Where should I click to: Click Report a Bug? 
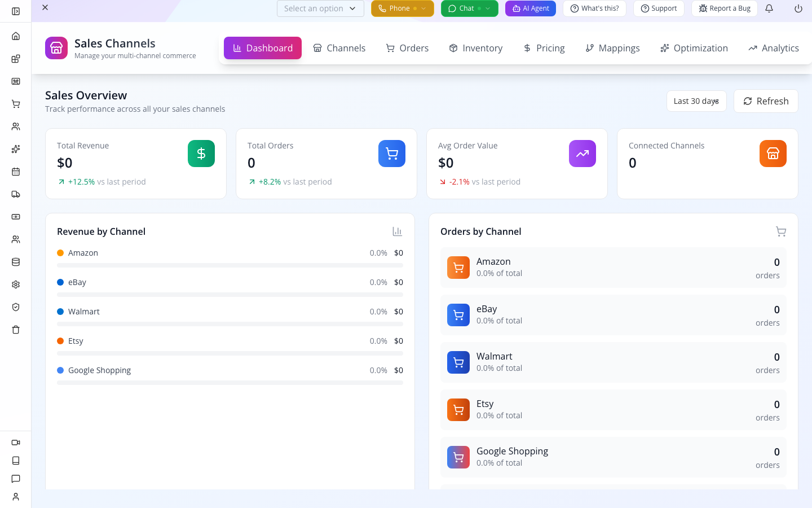pos(725,8)
